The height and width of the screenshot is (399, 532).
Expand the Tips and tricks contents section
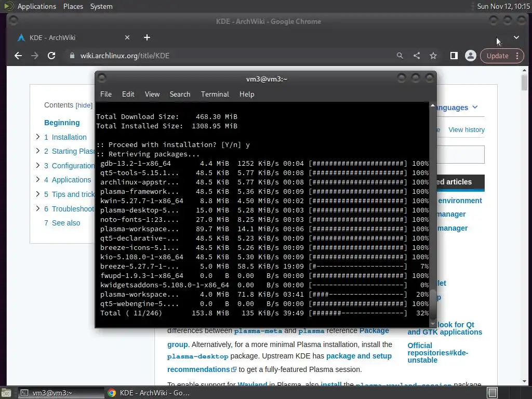[x=37, y=194]
